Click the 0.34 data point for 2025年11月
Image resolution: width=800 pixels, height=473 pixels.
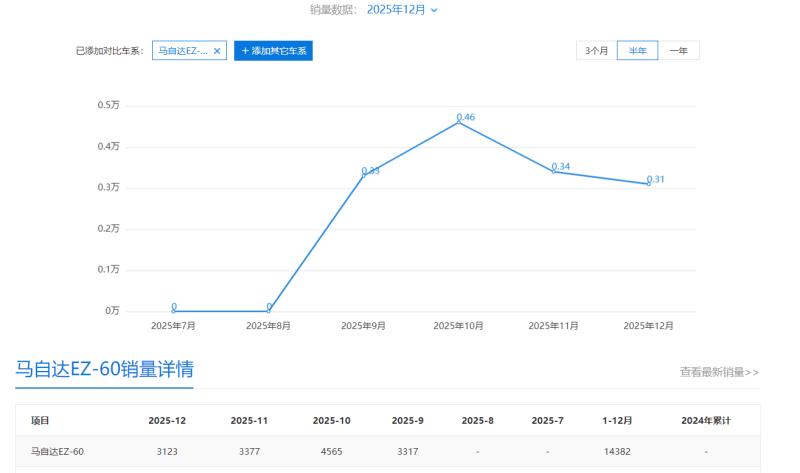(554, 171)
